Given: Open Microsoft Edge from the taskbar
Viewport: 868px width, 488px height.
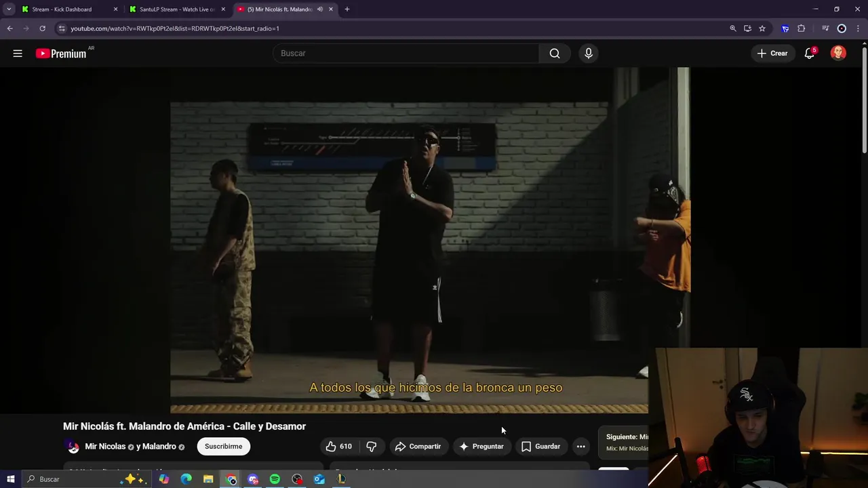Looking at the screenshot, I should point(186,479).
